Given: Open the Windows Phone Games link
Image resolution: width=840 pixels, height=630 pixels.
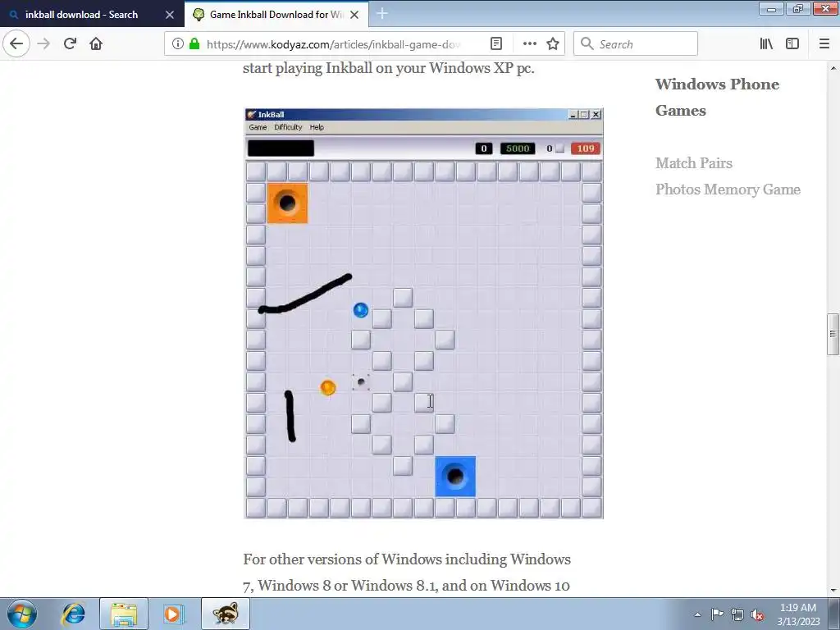Looking at the screenshot, I should pos(717,97).
